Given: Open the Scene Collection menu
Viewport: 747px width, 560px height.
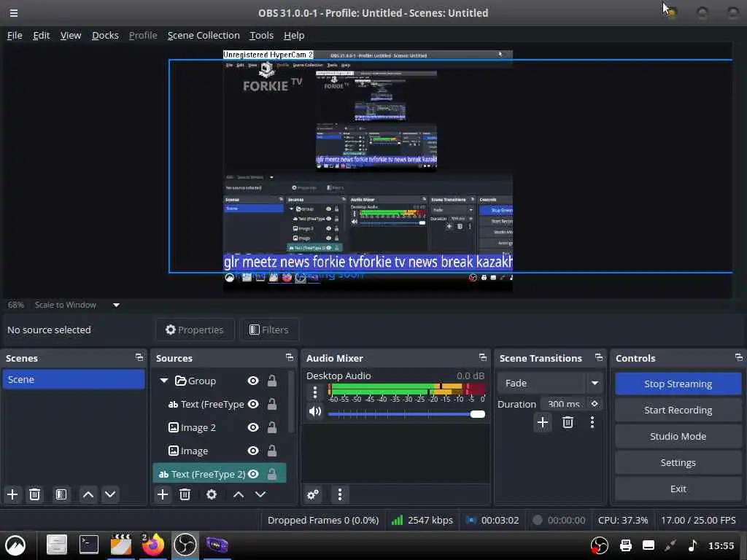Looking at the screenshot, I should click(204, 35).
